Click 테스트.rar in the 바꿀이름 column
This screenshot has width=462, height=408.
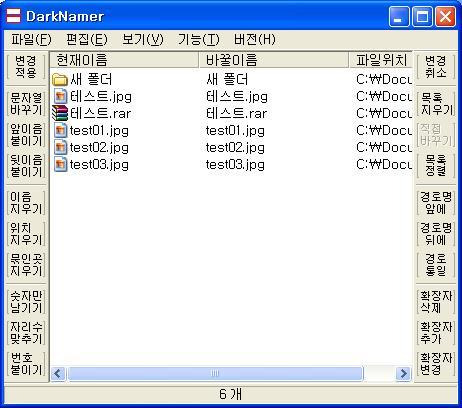(x=236, y=114)
